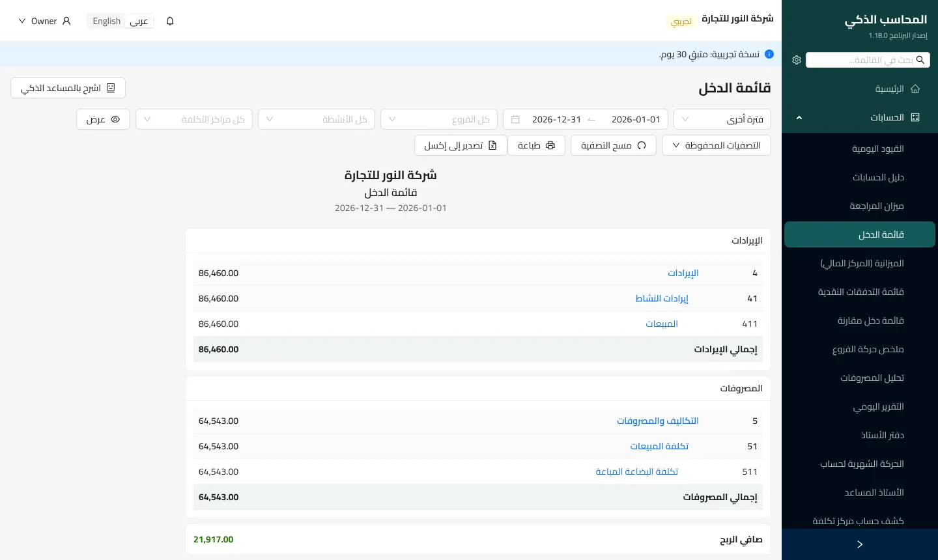Viewport: 938px width, 560px height.
Task: Click the sidebar search magnifier icon
Action: click(920, 60)
